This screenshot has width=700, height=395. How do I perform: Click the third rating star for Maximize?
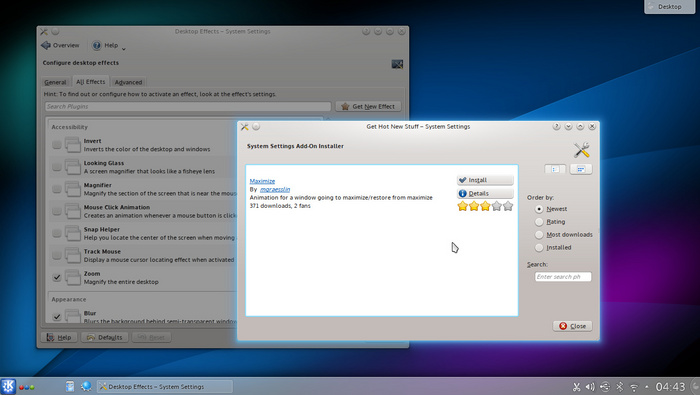[485, 206]
